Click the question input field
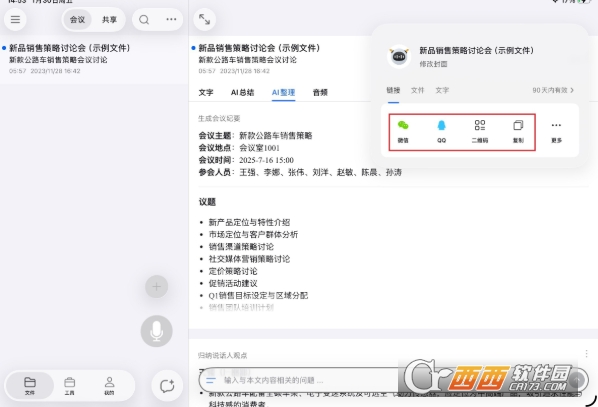Viewport: 598px width, 407px height. click(x=394, y=380)
